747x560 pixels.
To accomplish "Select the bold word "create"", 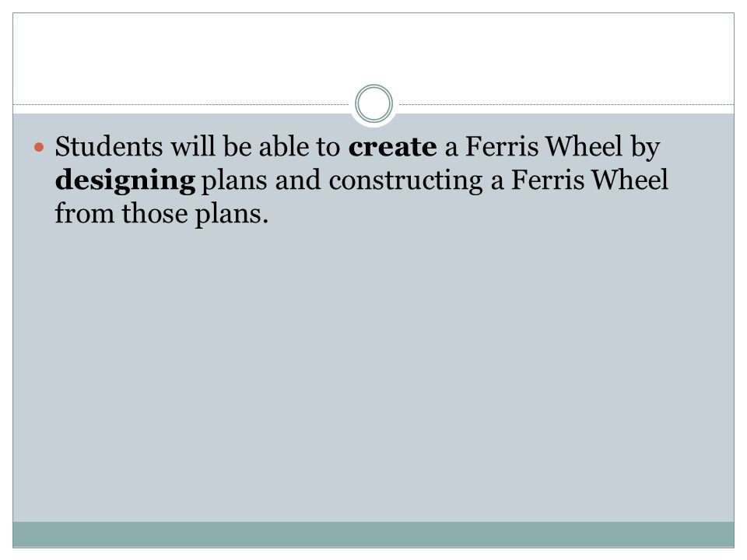I will click(392, 147).
